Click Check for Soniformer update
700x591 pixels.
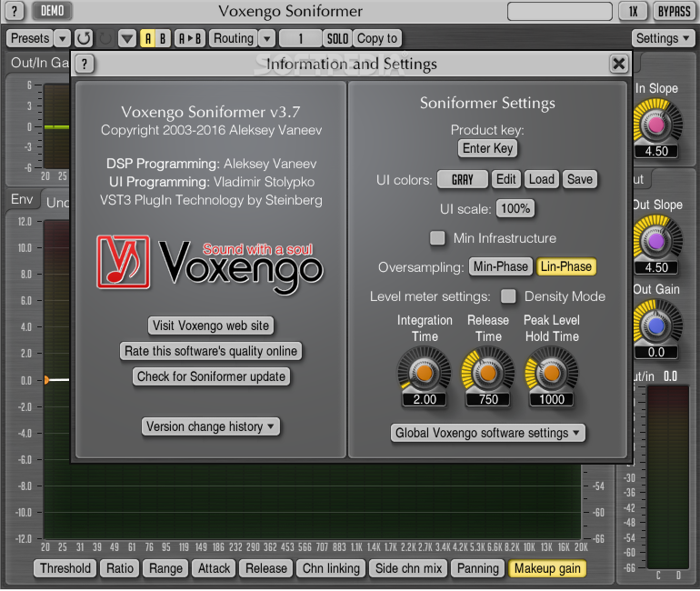(x=211, y=376)
